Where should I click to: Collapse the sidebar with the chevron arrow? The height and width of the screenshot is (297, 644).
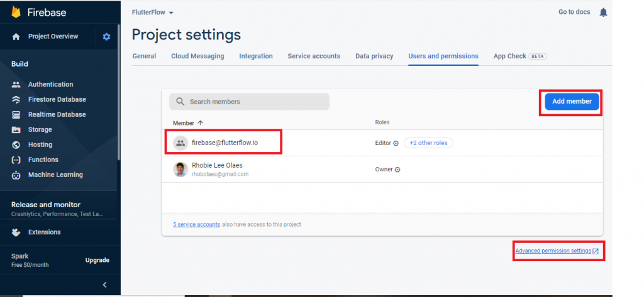pyautogui.click(x=105, y=284)
